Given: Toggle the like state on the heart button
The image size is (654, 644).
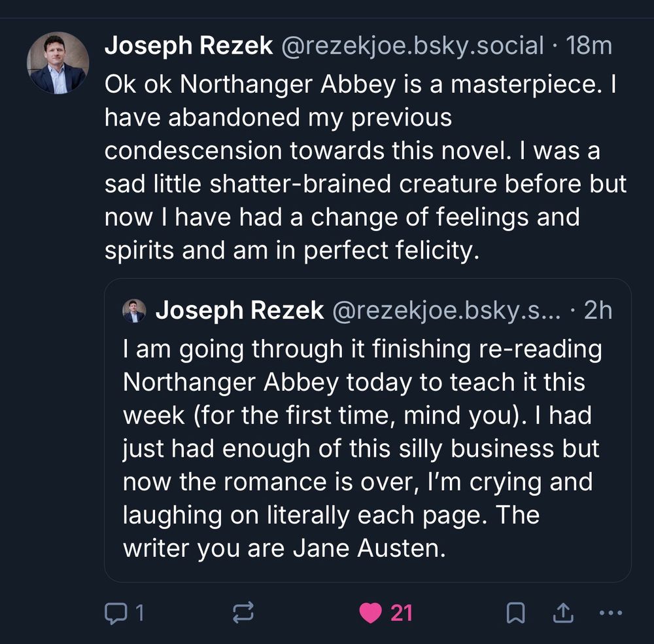Looking at the screenshot, I should click(x=370, y=613).
